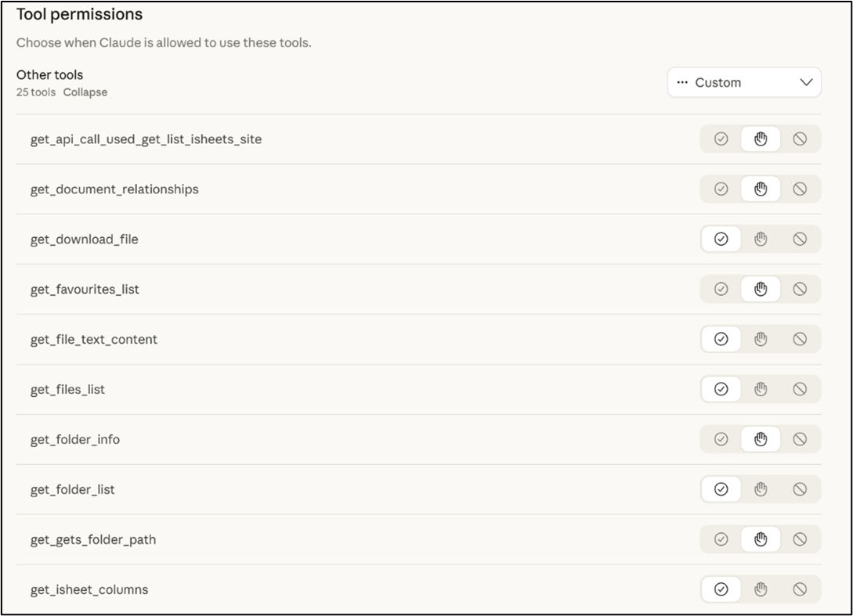Viewport: 853px width, 616px height.
Task: Select always allow for get_folder_info
Action: (x=721, y=440)
